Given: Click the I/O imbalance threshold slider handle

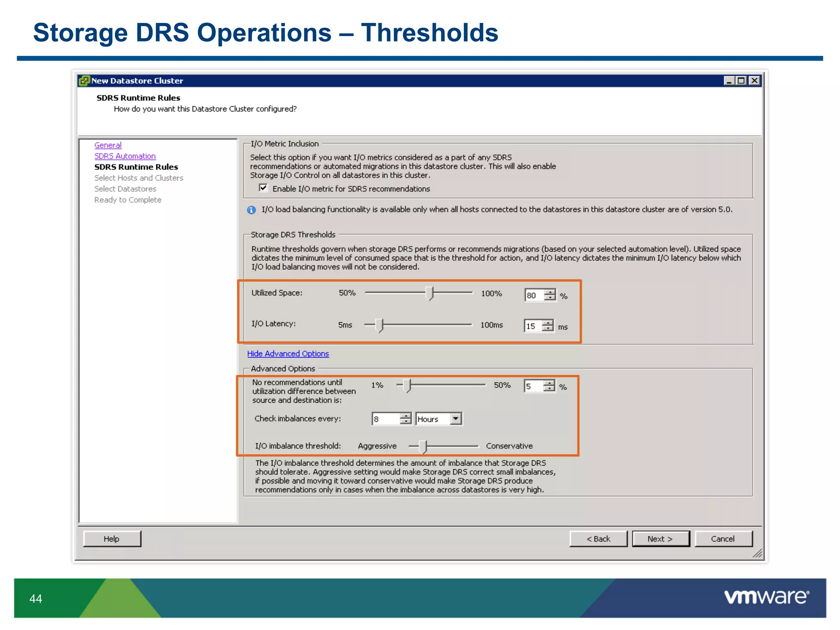Looking at the screenshot, I should [423, 447].
